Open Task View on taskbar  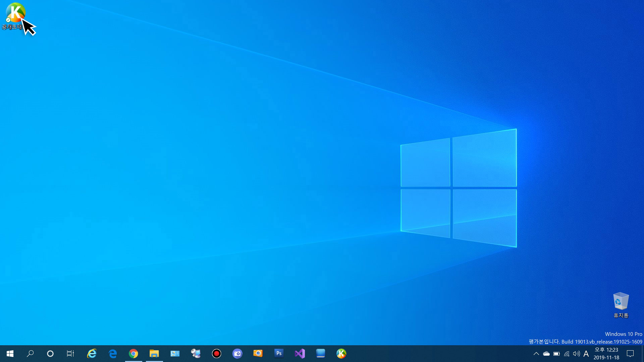point(70,354)
